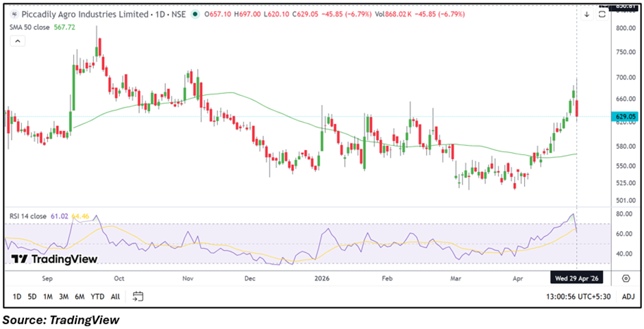Show the All time range
The height and width of the screenshot is (329, 644).
[115, 297]
